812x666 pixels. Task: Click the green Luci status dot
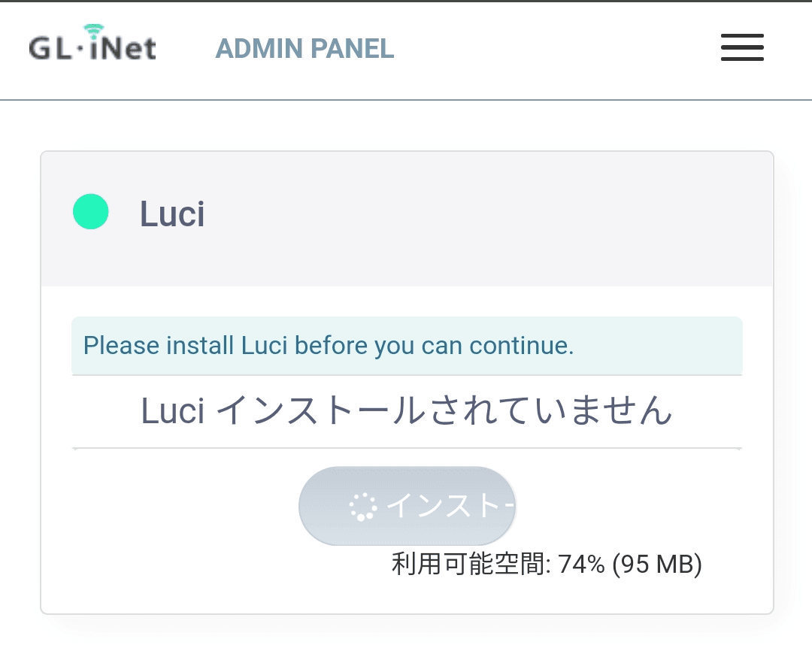click(x=91, y=212)
